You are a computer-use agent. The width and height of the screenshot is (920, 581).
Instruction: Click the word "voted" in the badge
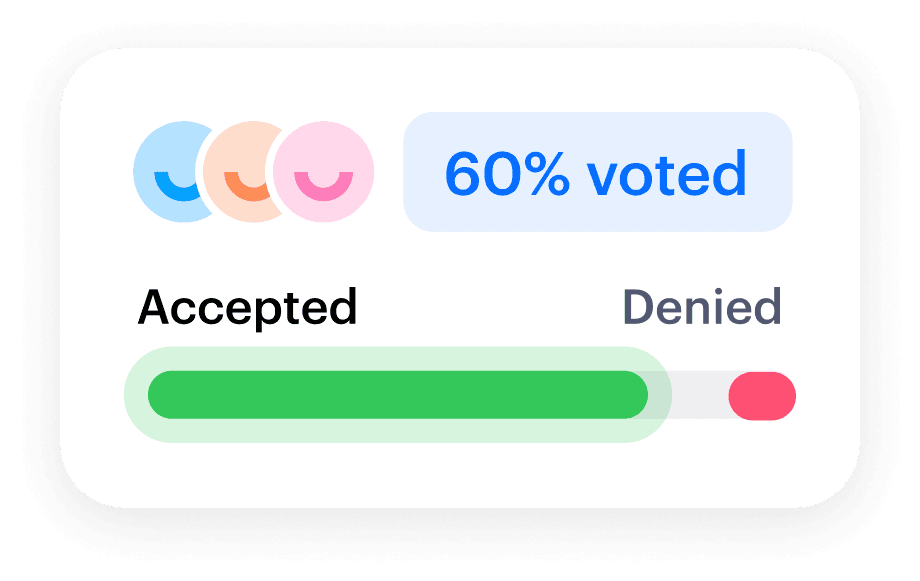click(x=667, y=173)
